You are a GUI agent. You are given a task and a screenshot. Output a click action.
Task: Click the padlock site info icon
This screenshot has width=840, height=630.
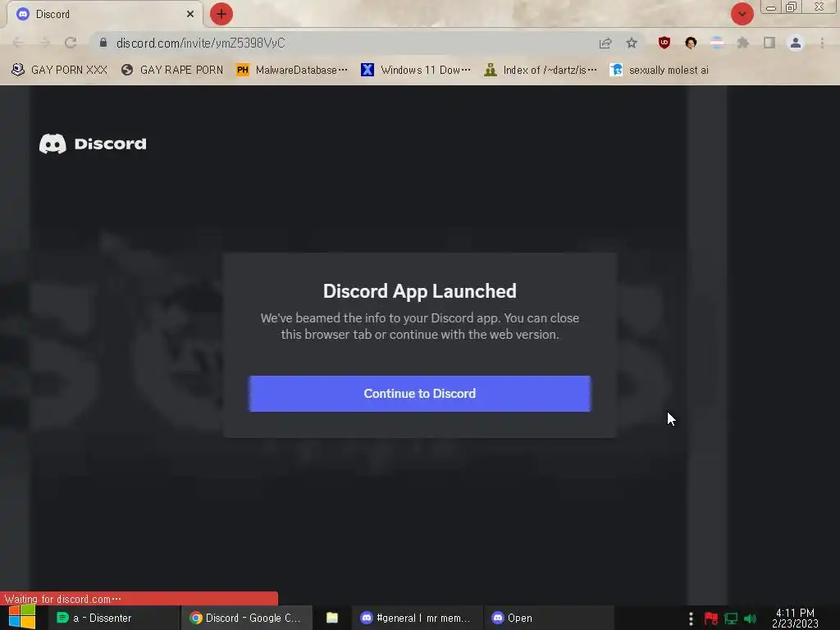click(103, 43)
